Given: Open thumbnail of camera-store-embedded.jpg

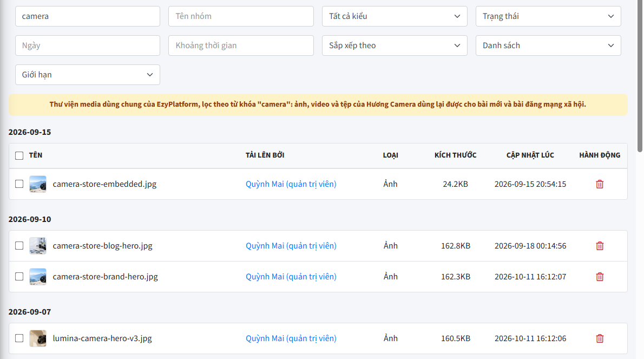Looking at the screenshot, I should 38,184.
